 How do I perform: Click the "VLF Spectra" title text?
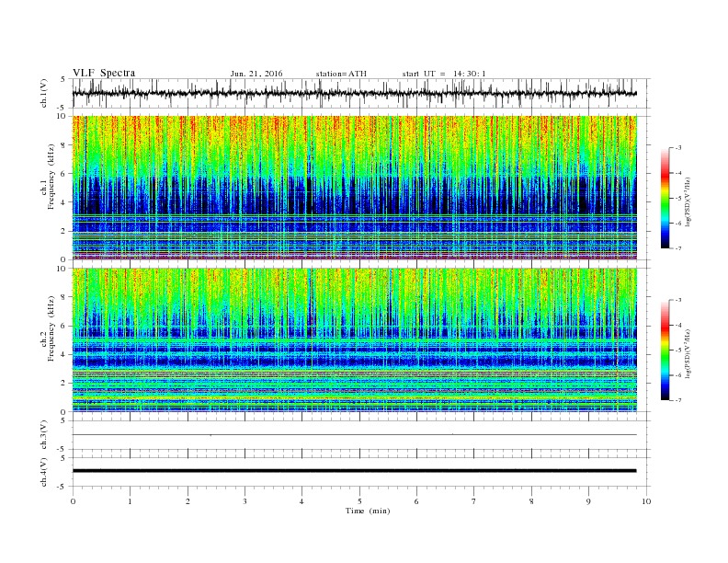click(x=104, y=73)
